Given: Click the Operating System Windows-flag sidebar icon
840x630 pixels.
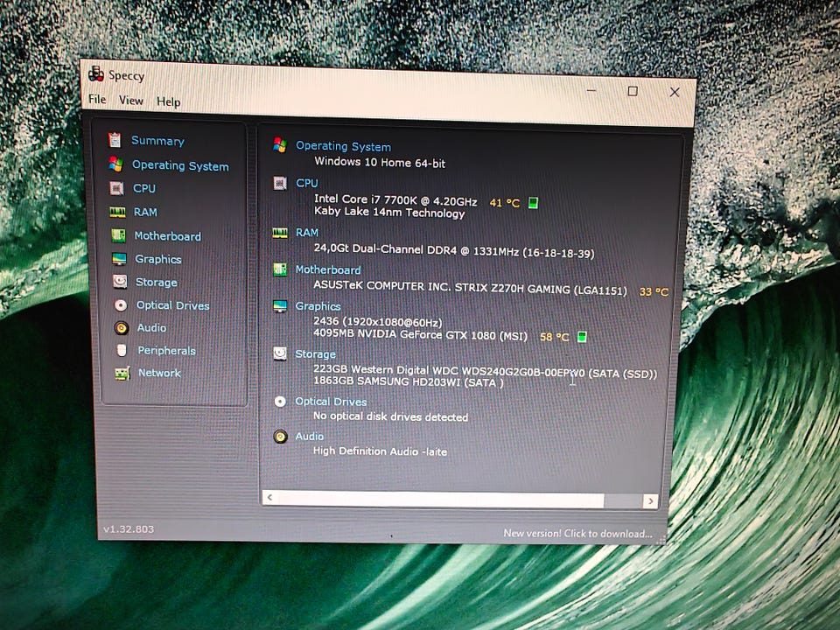Looking at the screenshot, I should pos(115,164).
